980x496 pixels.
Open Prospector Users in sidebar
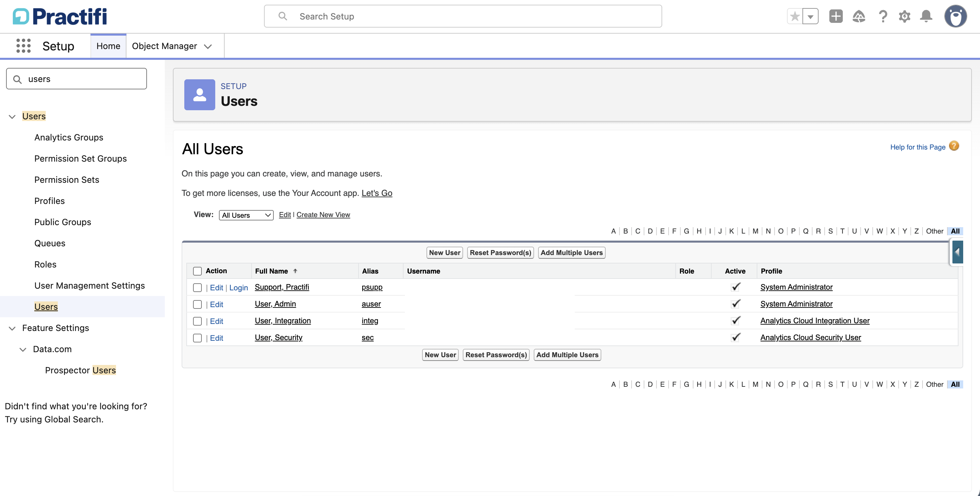[x=80, y=370]
